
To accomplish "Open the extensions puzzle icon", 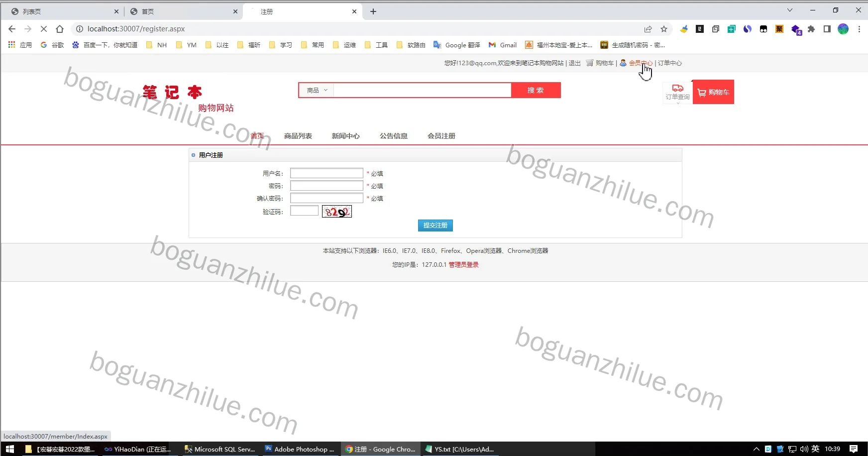I will coord(811,29).
